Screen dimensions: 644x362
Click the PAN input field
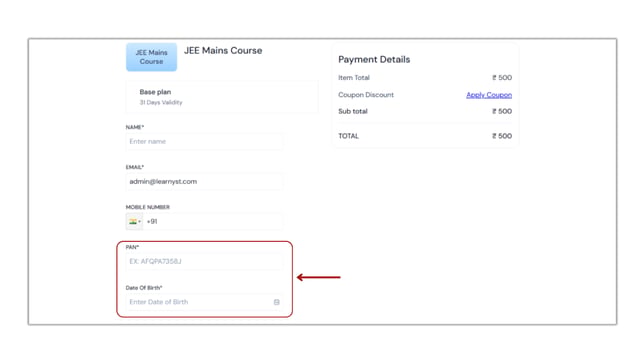(204, 261)
